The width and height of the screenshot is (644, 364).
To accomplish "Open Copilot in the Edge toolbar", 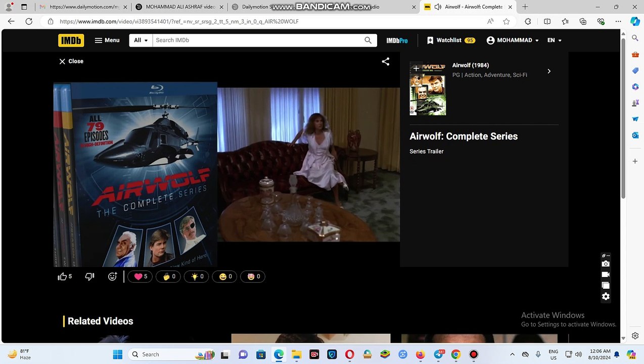I will 635,21.
